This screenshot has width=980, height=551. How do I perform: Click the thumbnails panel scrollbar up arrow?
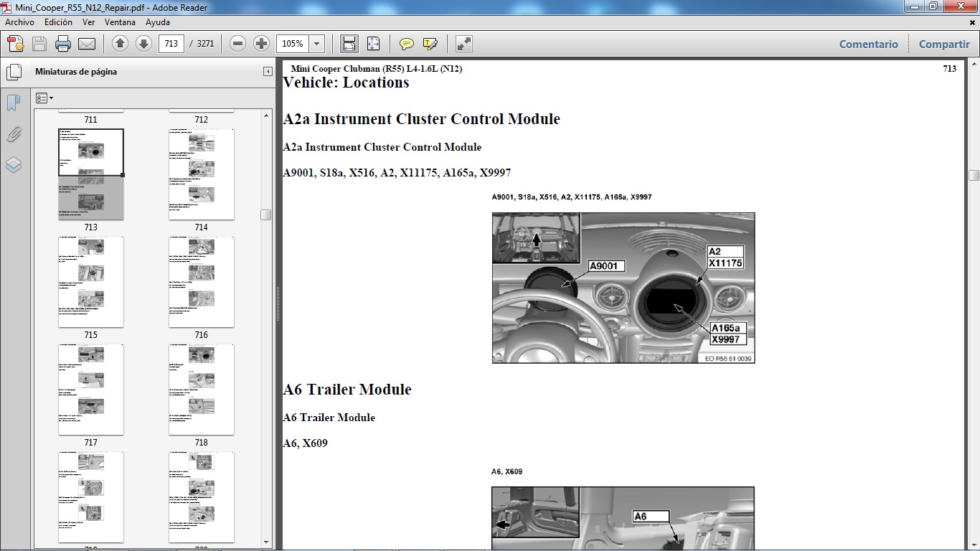(266, 115)
